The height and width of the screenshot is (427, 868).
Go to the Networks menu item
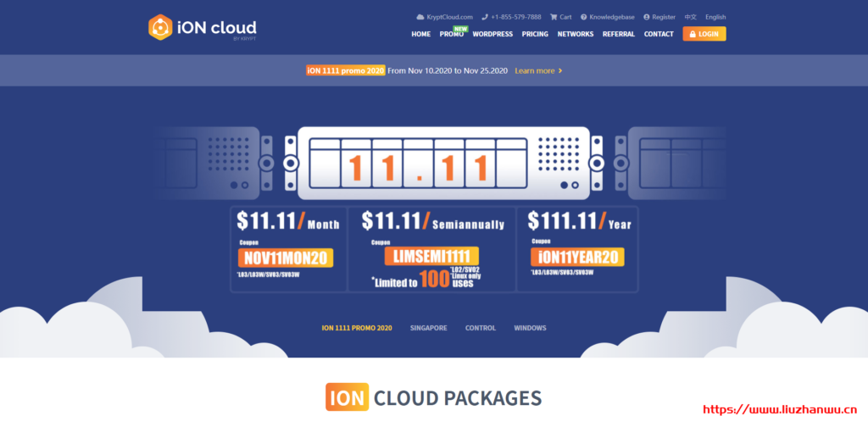pos(576,35)
